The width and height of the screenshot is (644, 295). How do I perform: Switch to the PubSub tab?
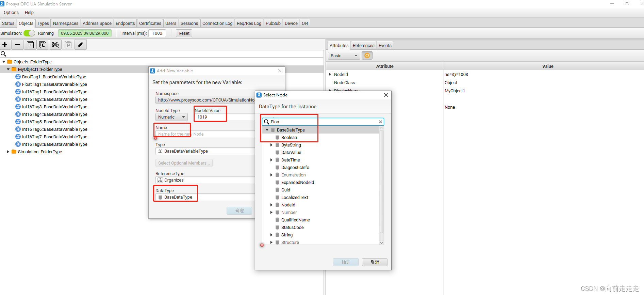pos(273,23)
